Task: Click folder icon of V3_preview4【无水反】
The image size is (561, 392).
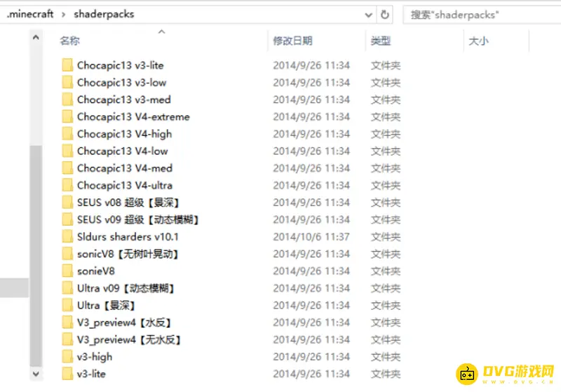Action: (x=67, y=340)
